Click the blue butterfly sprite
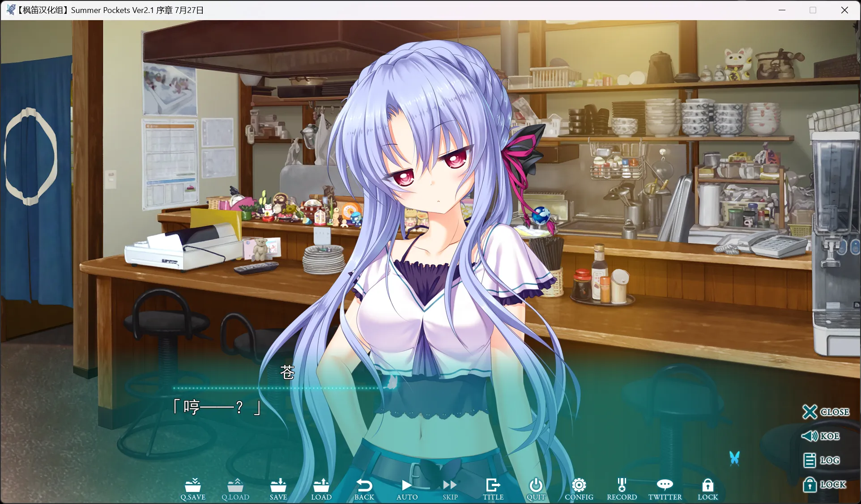This screenshot has height=504, width=861. [x=735, y=458]
